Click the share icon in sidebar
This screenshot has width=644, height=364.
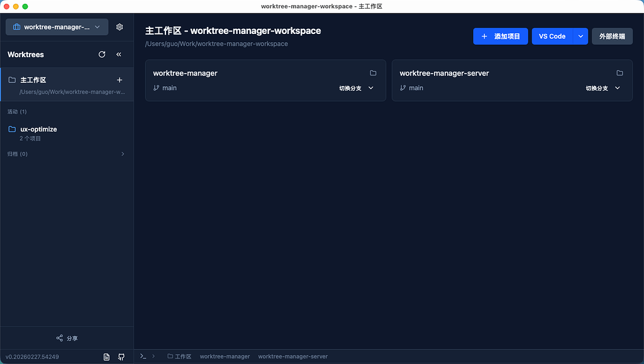(x=60, y=338)
